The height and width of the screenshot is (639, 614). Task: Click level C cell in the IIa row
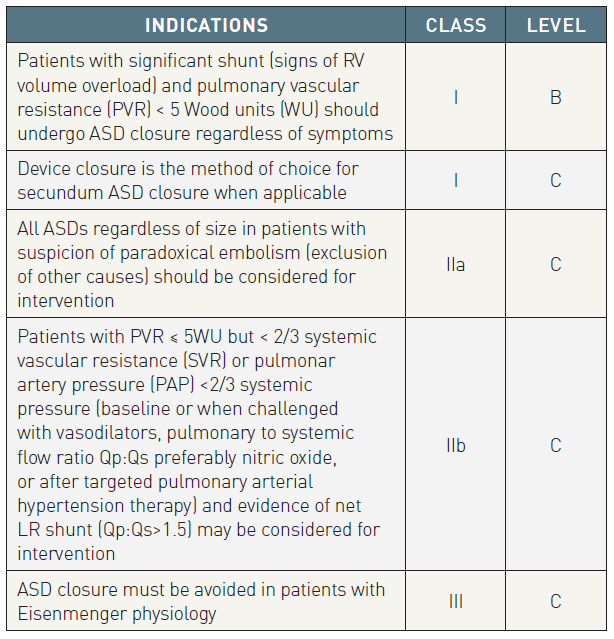point(556,264)
